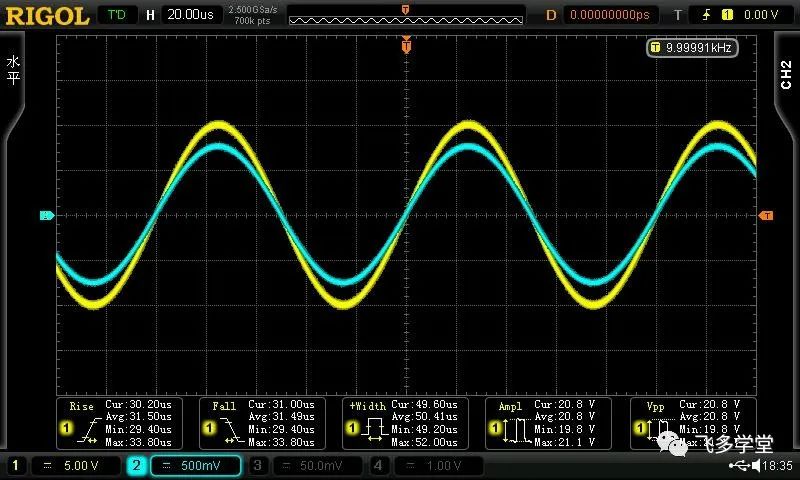This screenshot has width=800, height=480.
Task: Toggle channel 2 at 500mV
Action: [x=184, y=465]
